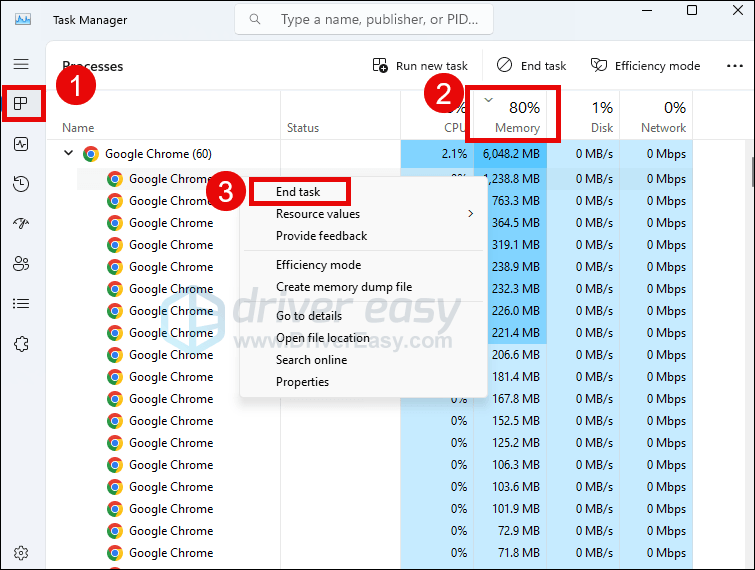Open the Services page from sidebar
This screenshot has height=570, width=755.
pos(21,344)
